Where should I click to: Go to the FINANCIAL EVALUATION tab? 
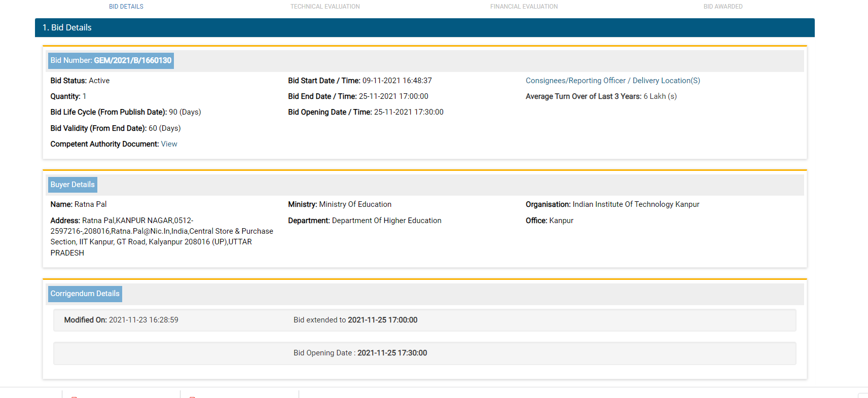524,7
